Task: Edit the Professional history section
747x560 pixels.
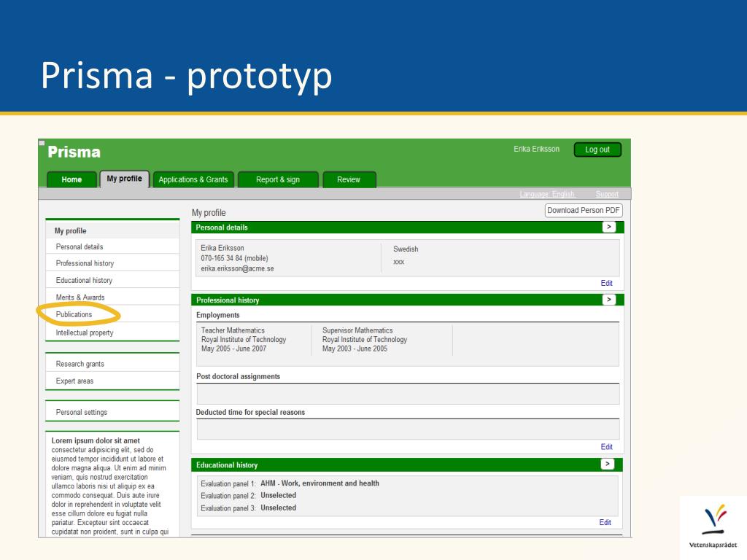Action: coord(606,447)
